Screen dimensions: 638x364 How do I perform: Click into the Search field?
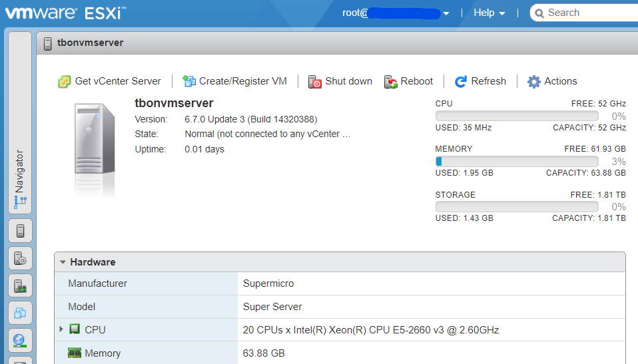[x=589, y=13]
